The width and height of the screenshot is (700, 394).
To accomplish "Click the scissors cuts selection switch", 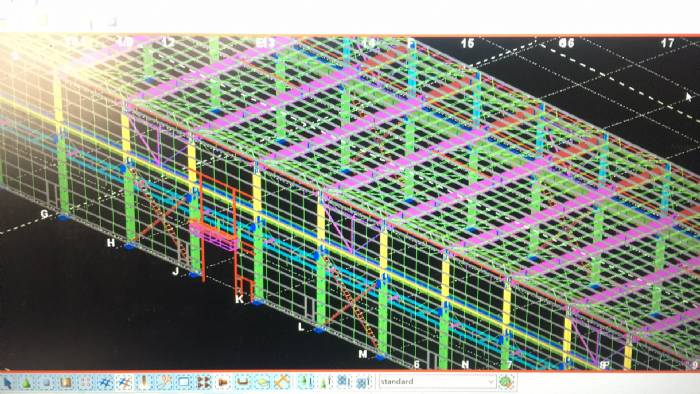I will point(164,382).
